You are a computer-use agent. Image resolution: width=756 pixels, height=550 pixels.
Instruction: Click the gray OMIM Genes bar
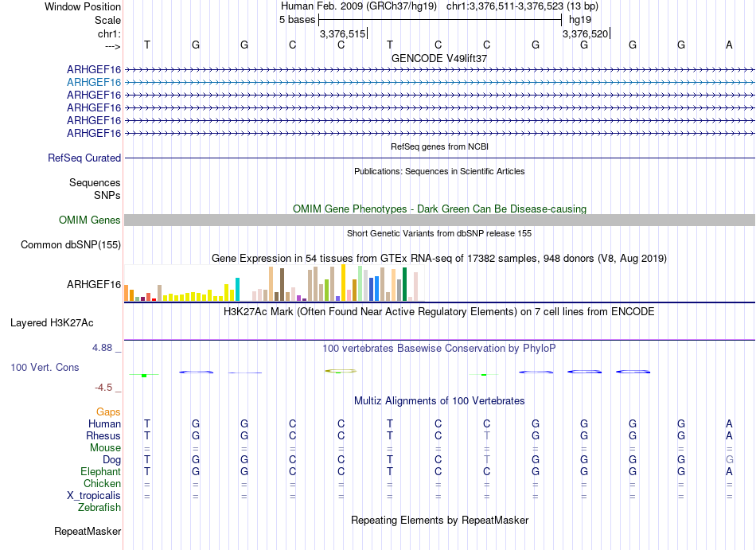click(x=439, y=220)
